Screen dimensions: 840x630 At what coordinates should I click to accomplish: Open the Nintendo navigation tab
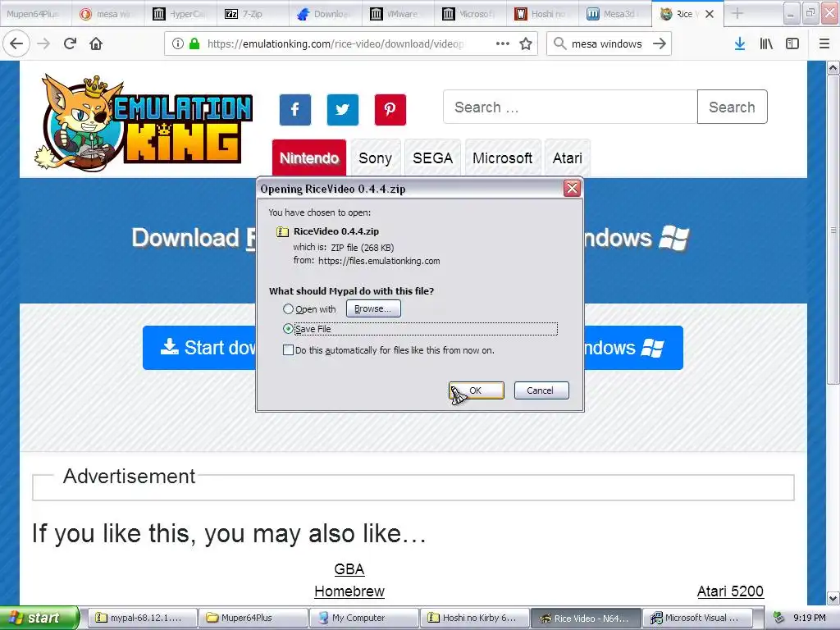pos(309,158)
